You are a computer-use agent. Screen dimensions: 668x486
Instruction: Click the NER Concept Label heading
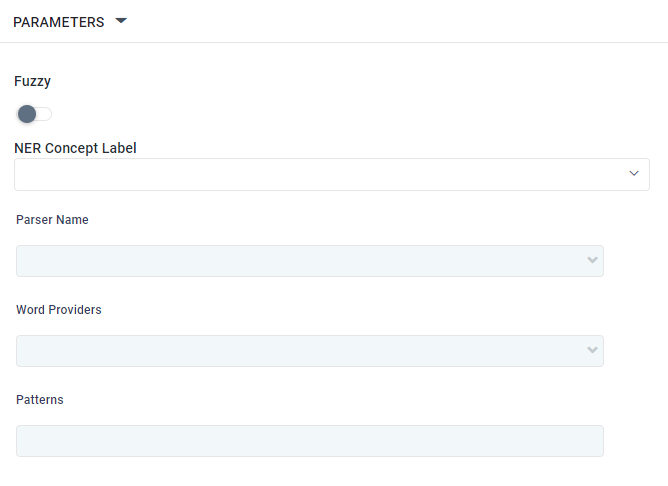(x=75, y=148)
